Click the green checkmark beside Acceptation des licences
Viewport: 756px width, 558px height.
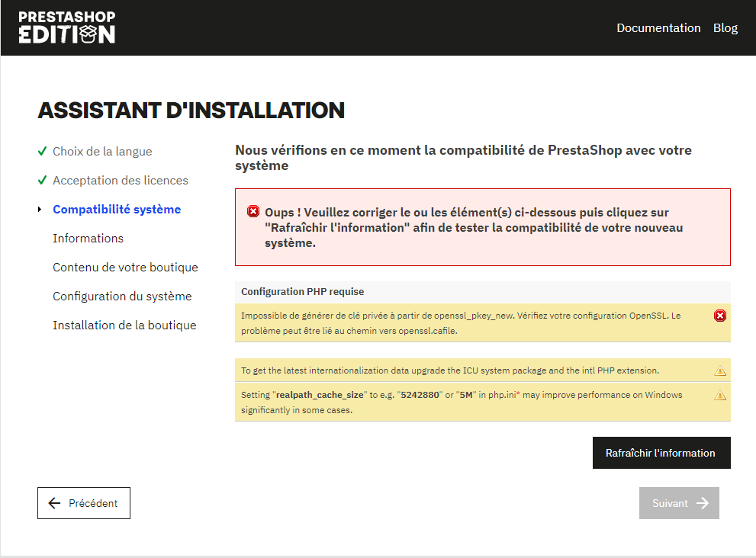42,180
